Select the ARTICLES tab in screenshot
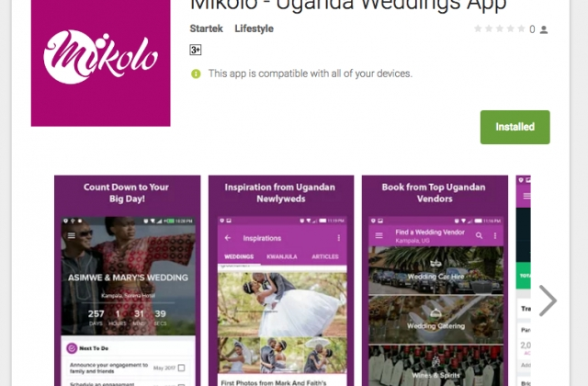This screenshot has width=588, height=386. pyautogui.click(x=325, y=257)
